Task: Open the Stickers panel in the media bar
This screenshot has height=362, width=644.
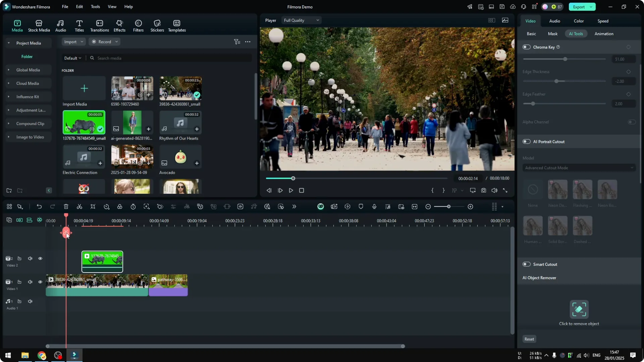Action: point(157,25)
